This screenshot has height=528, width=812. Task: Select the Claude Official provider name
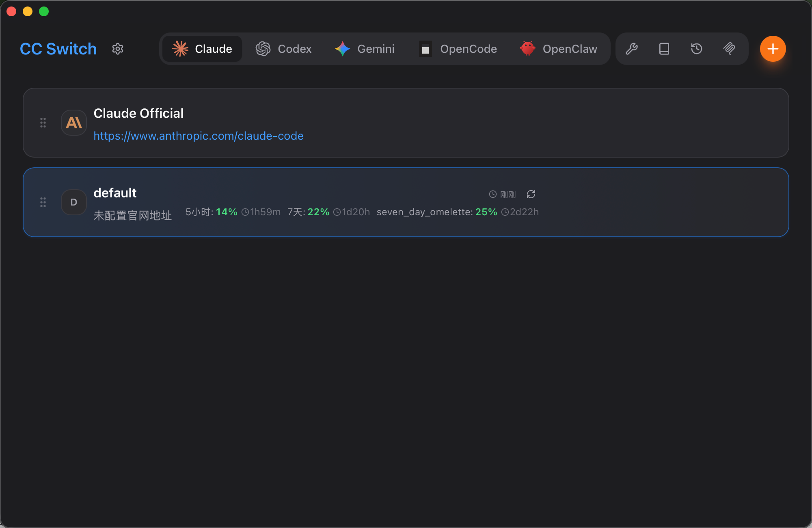[x=138, y=113]
